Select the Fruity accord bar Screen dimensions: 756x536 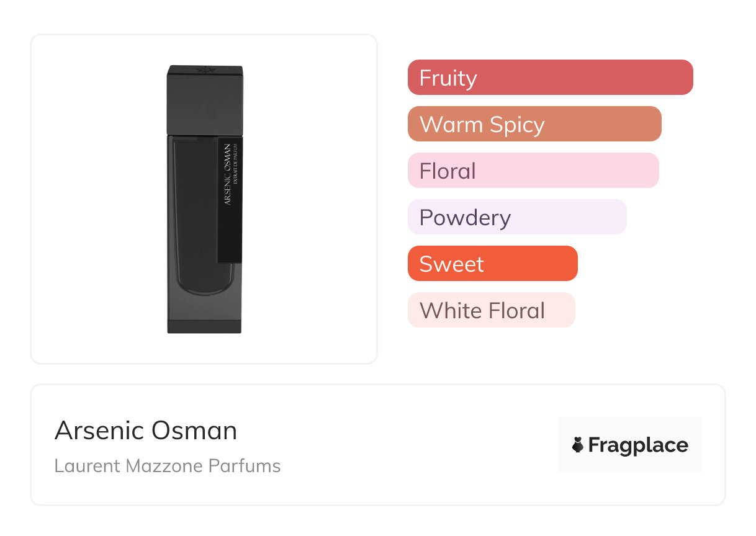(550, 78)
